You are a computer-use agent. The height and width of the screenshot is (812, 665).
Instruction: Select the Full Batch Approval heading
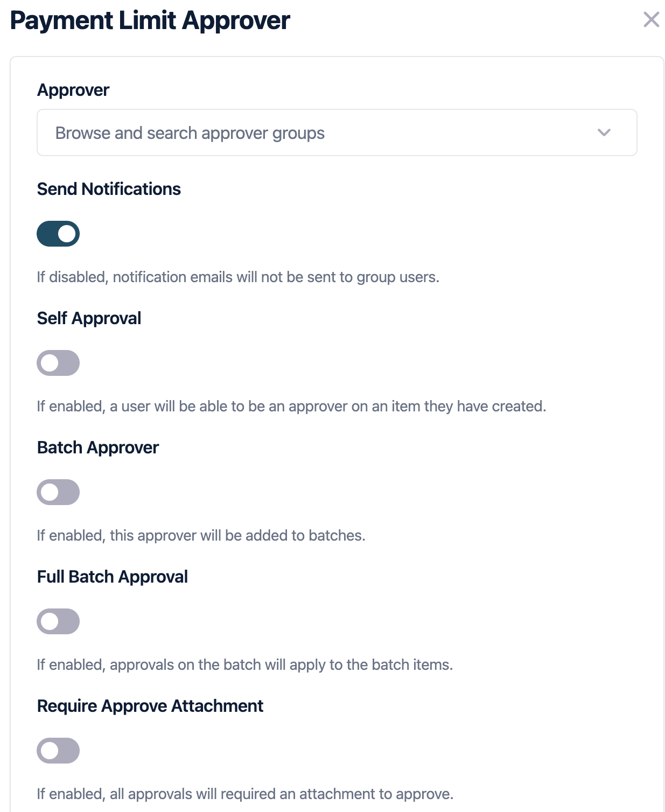(113, 577)
